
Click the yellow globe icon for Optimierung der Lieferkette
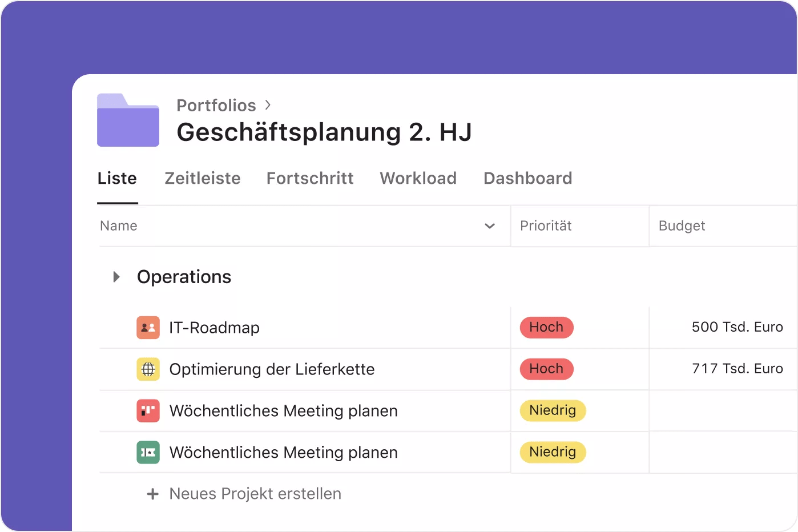[x=148, y=369]
